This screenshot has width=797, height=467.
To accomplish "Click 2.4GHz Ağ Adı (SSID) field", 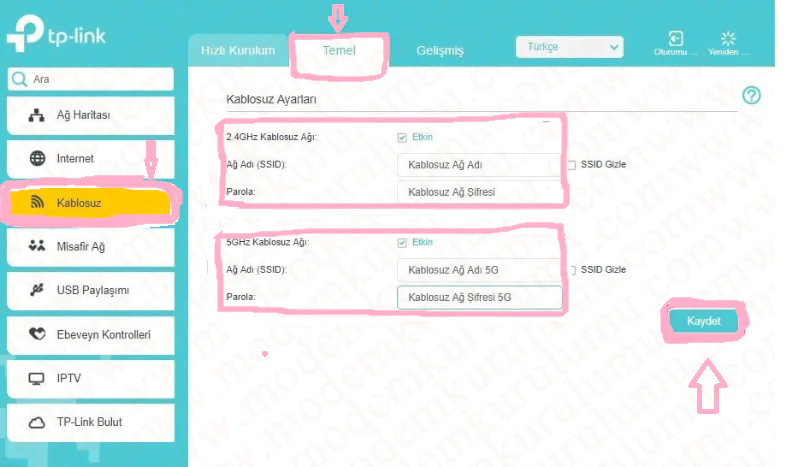I will pos(479,165).
